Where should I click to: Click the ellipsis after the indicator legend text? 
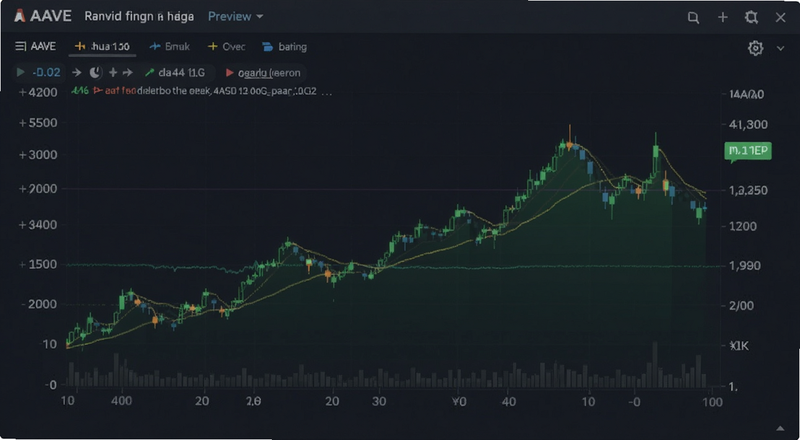327,92
